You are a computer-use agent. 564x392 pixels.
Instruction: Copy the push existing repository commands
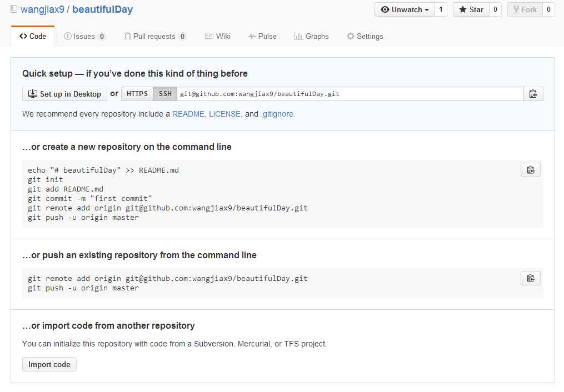click(x=531, y=278)
